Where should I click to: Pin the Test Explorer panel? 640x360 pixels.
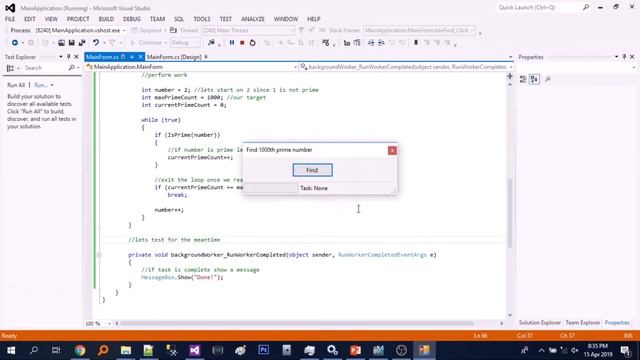coord(69,57)
